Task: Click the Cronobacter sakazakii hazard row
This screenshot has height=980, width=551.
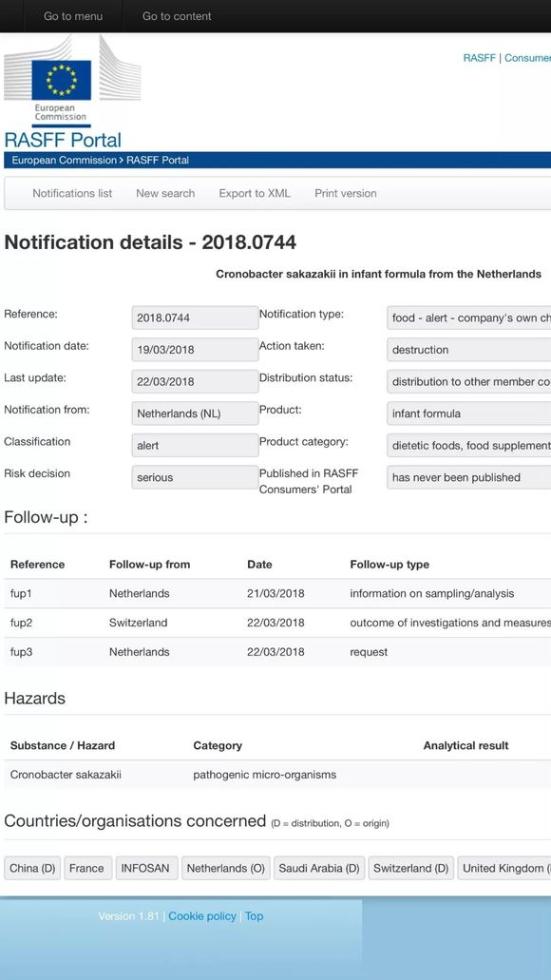Action: pos(277,775)
